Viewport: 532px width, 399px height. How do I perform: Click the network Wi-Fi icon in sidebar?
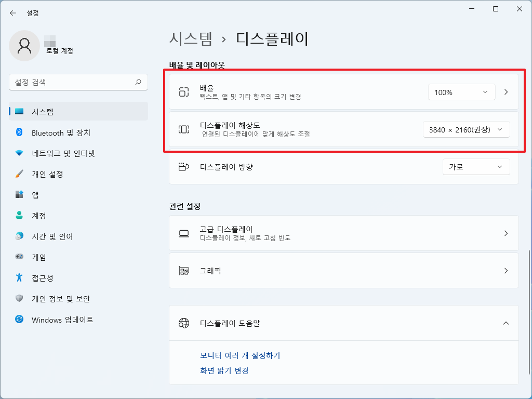19,153
